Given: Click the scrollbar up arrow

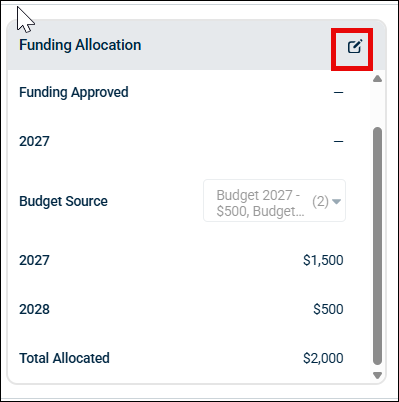Looking at the screenshot, I should point(377,79).
